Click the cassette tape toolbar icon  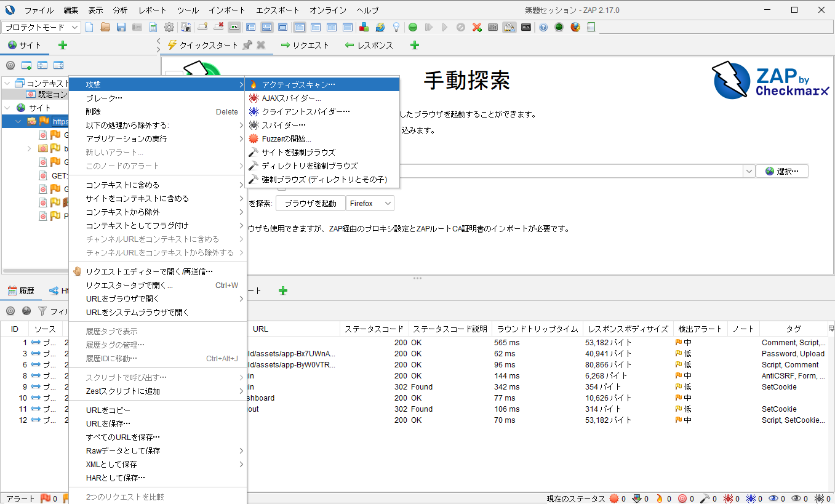[526, 27]
